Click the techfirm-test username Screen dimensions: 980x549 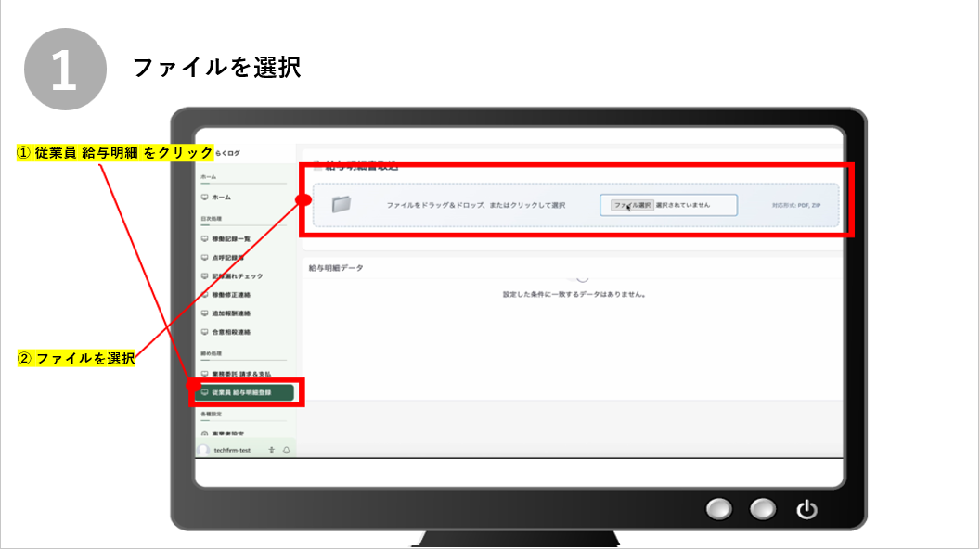pyautogui.click(x=232, y=450)
